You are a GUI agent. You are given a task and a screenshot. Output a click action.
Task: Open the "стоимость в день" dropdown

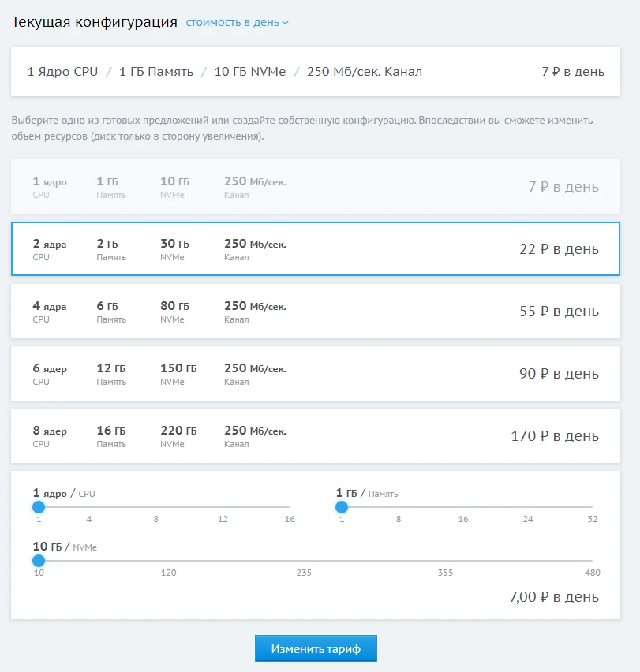(x=237, y=22)
